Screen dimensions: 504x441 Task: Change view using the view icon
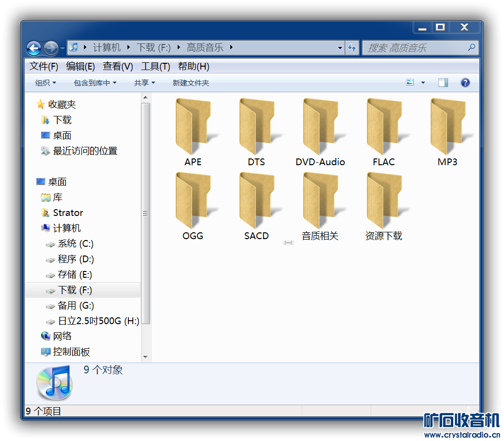pyautogui.click(x=410, y=83)
